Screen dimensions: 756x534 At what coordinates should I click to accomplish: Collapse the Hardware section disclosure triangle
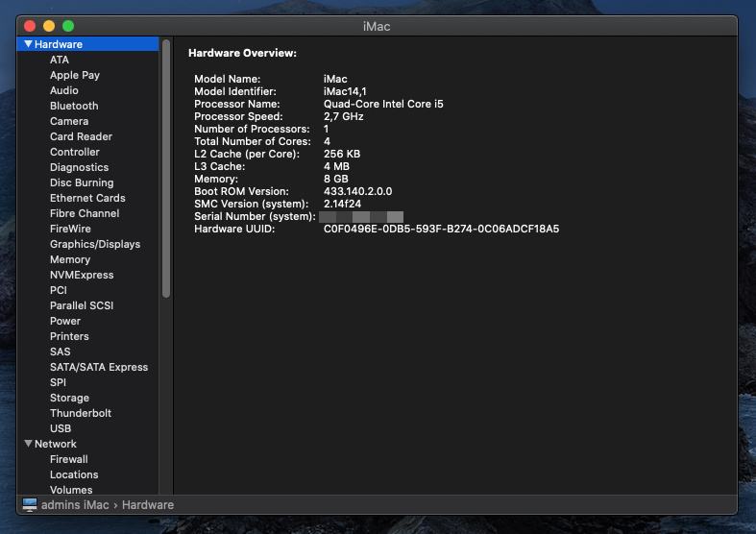coord(29,44)
